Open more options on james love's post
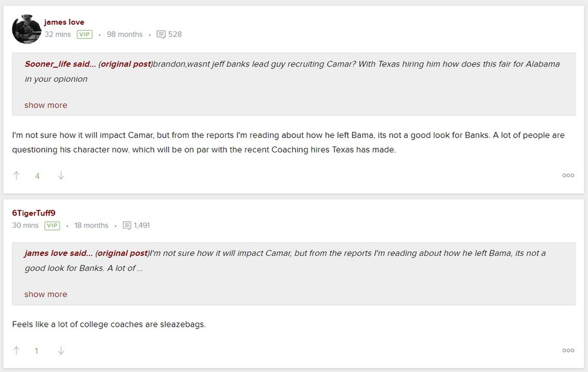This screenshot has width=588, height=372. pyautogui.click(x=568, y=175)
